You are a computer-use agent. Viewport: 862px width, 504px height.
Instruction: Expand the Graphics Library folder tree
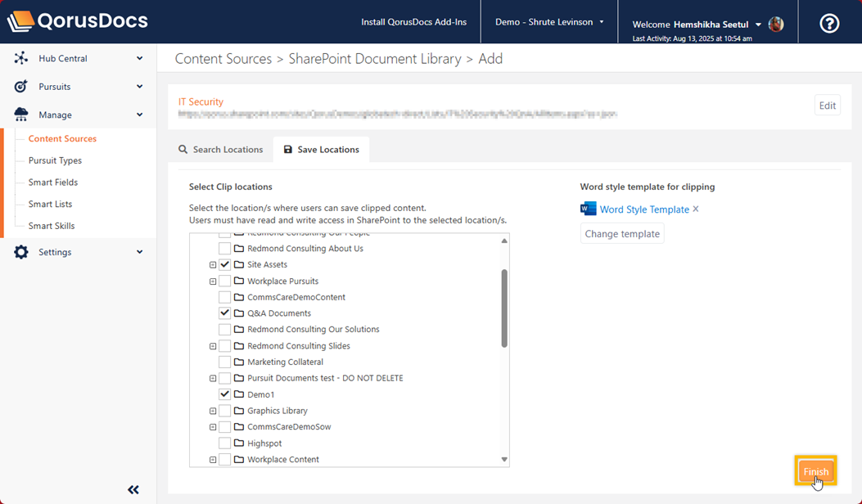click(213, 411)
